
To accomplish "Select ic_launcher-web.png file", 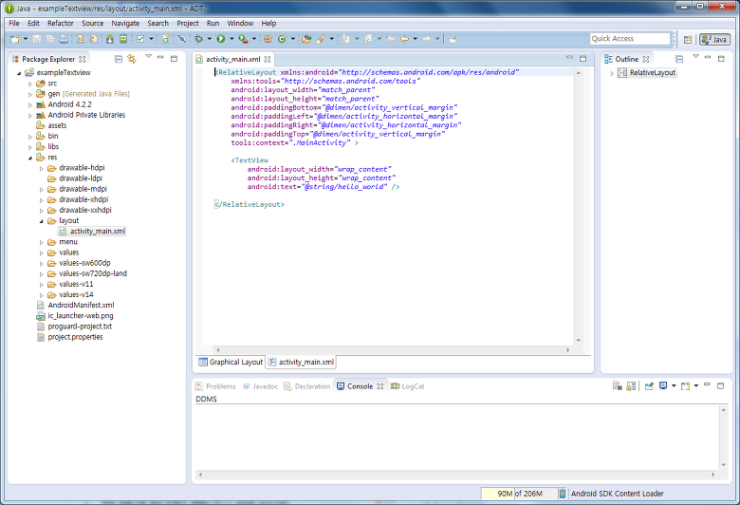I will point(75,316).
